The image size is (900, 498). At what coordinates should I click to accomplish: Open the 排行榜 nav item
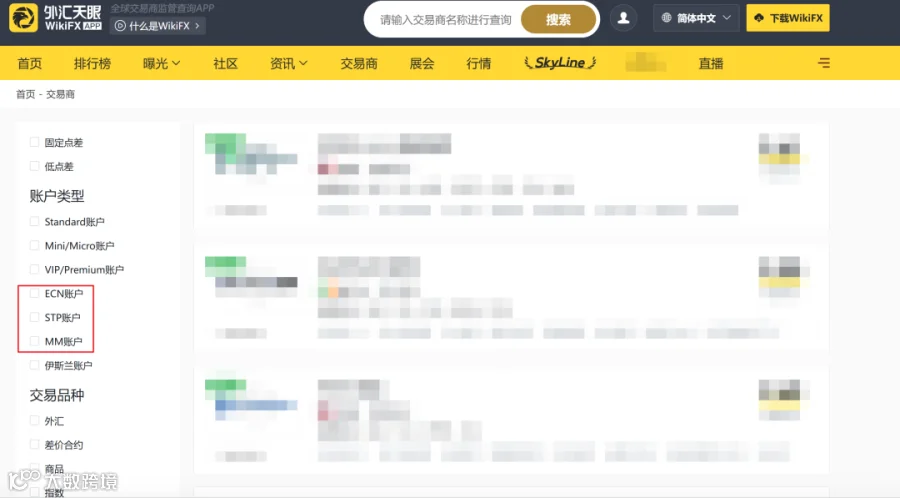92,63
